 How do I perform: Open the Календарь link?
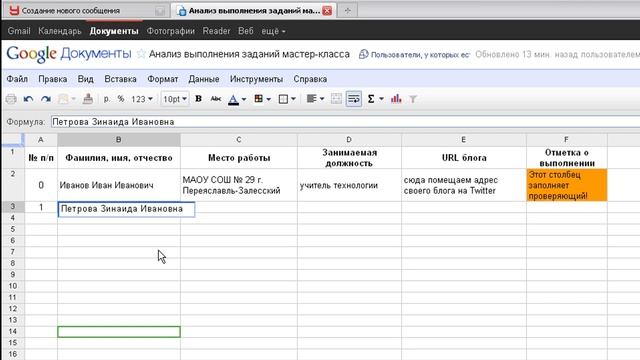coord(60,31)
